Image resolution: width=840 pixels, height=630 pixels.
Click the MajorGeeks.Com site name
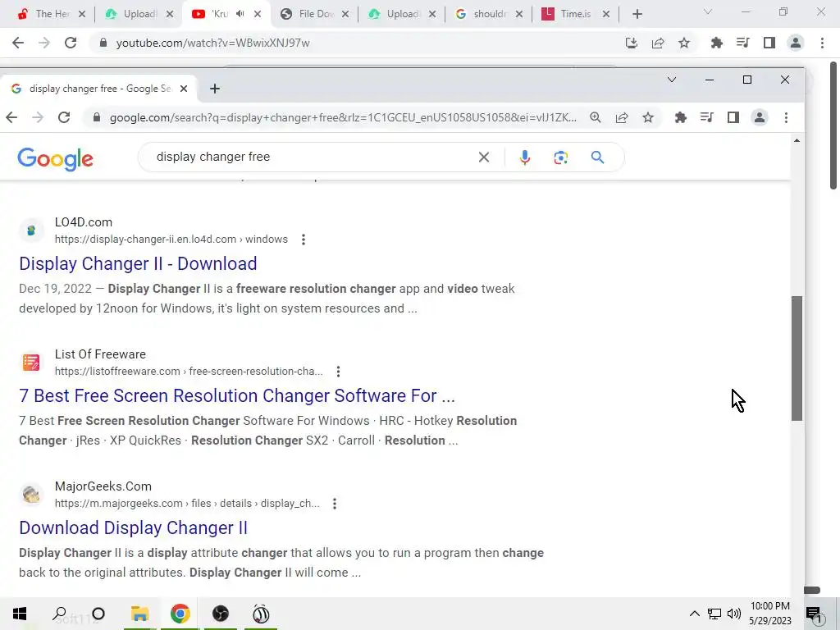pyautogui.click(x=103, y=486)
